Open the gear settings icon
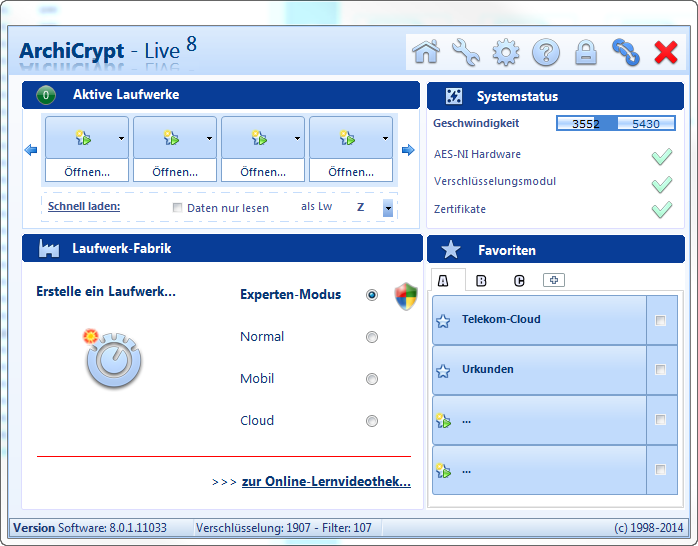 506,53
